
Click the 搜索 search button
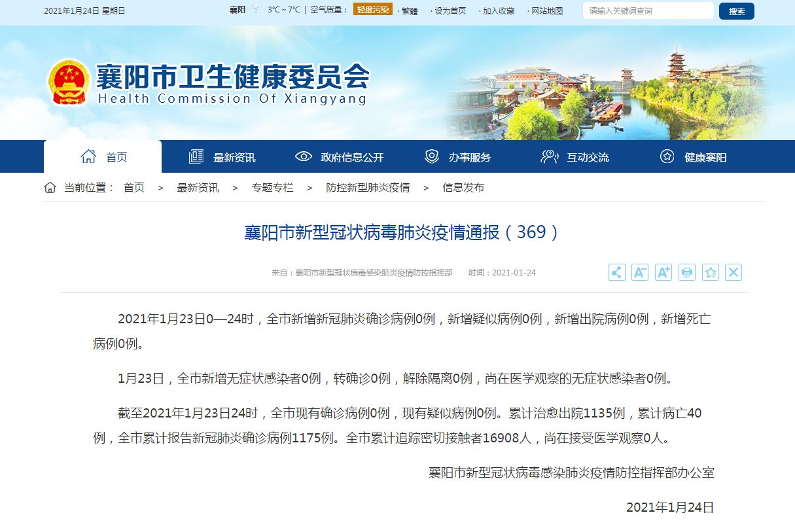point(737,11)
